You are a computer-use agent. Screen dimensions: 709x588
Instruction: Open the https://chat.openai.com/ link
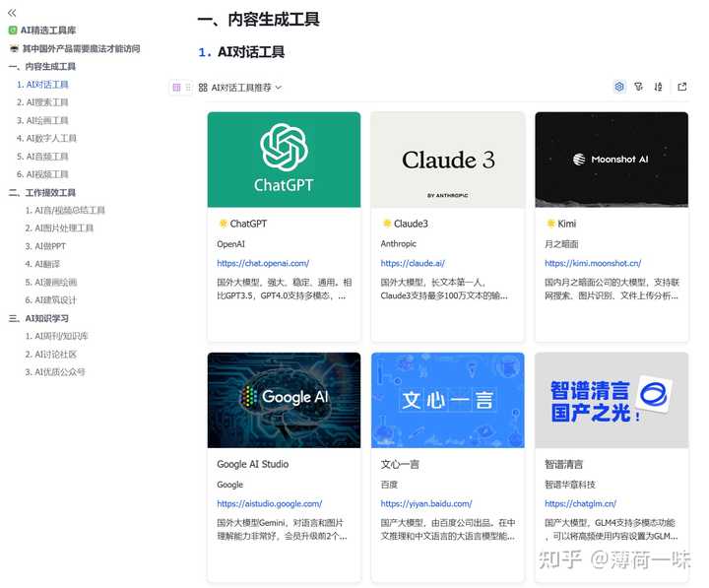click(263, 263)
